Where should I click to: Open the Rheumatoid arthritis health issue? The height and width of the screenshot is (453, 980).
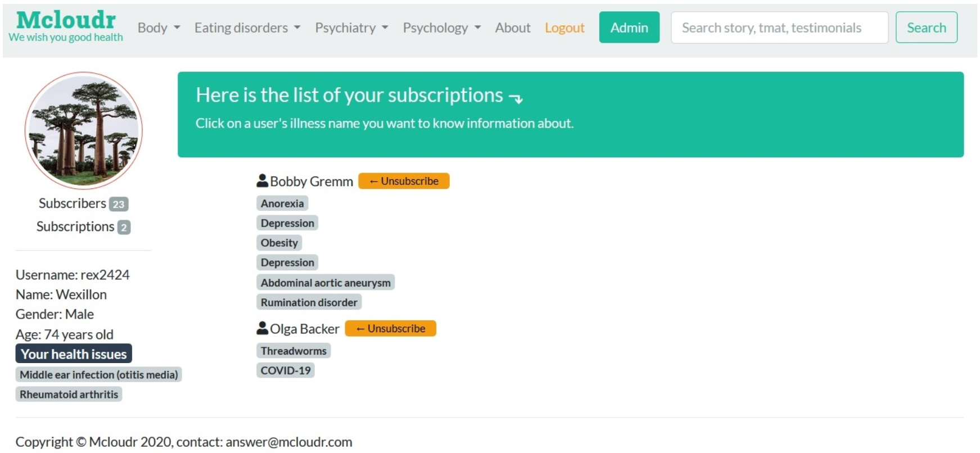coord(69,395)
